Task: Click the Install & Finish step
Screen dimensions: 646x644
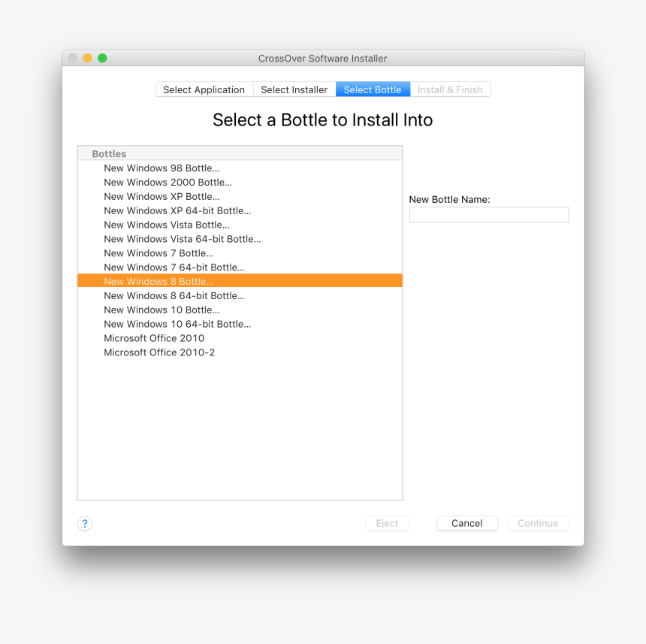Action: 451,89
